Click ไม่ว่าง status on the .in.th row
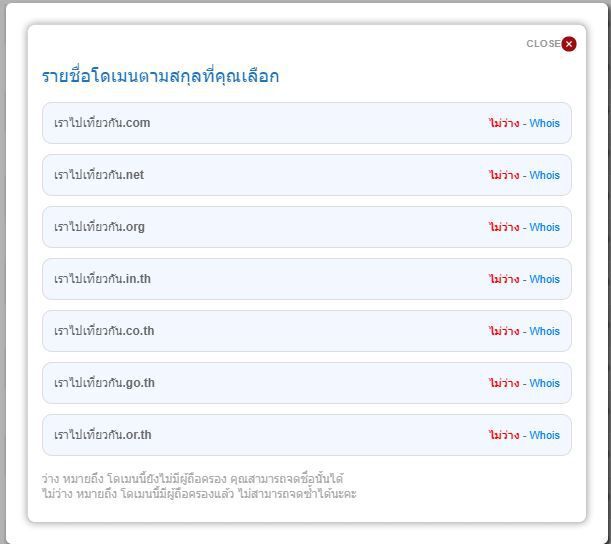 pyautogui.click(x=504, y=279)
